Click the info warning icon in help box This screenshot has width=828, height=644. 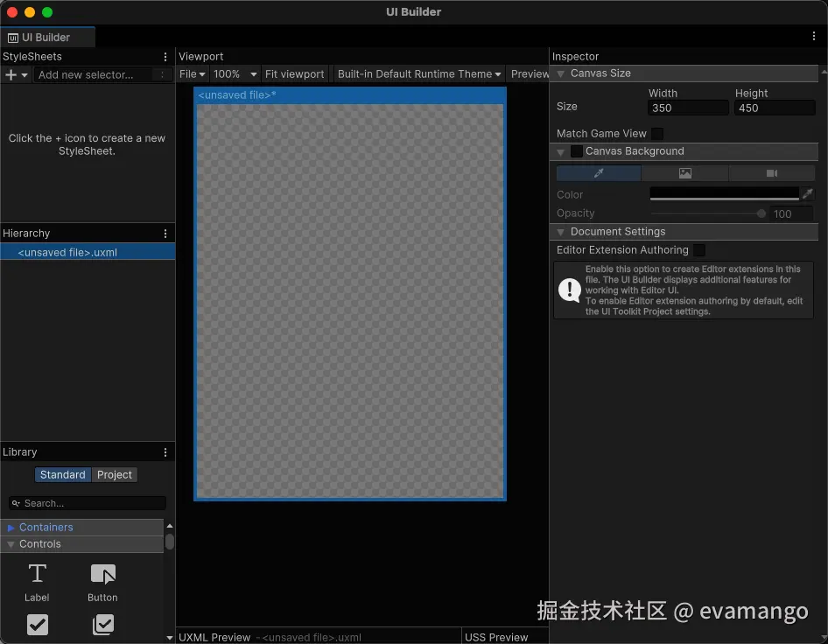(x=570, y=290)
